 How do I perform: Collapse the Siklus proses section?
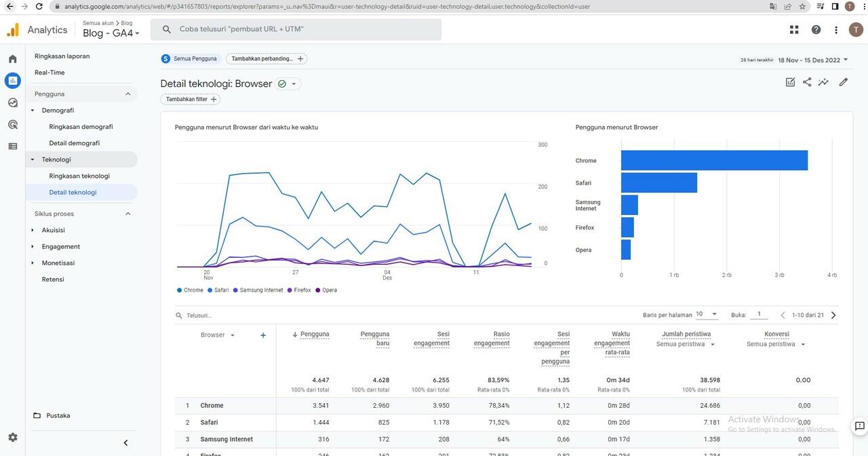pyautogui.click(x=128, y=214)
